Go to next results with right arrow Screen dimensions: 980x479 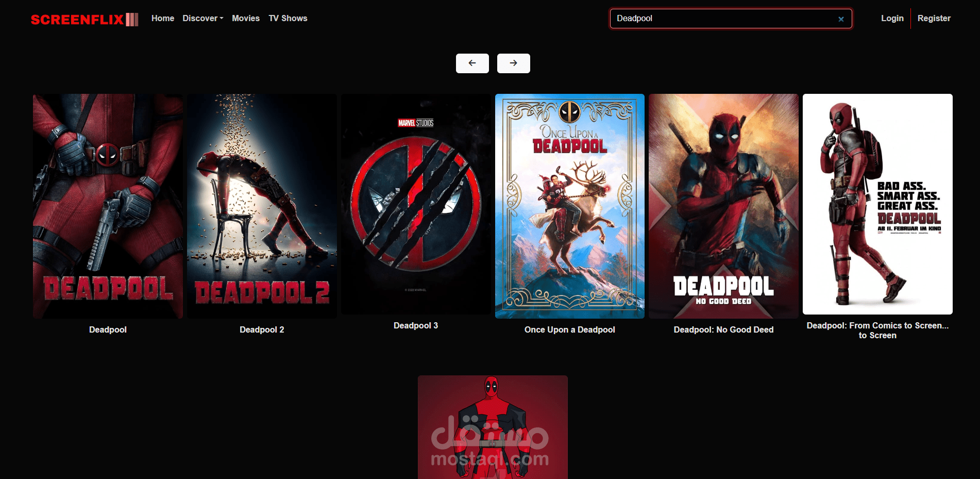click(x=513, y=63)
